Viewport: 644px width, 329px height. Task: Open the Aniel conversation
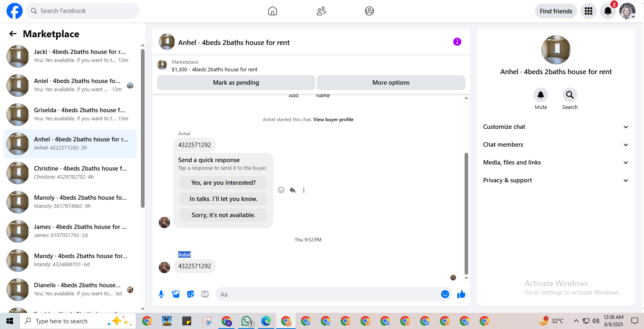click(x=70, y=85)
